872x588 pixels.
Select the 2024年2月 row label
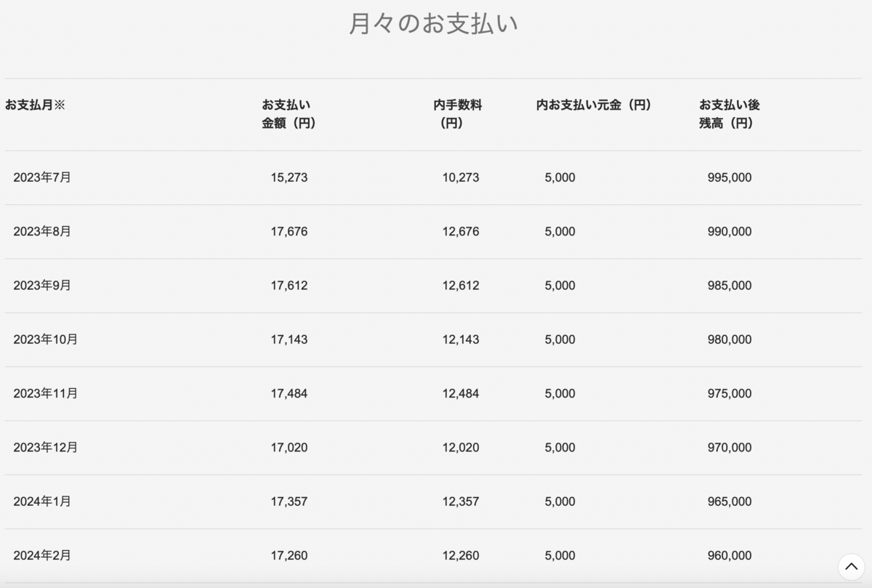tap(42, 555)
